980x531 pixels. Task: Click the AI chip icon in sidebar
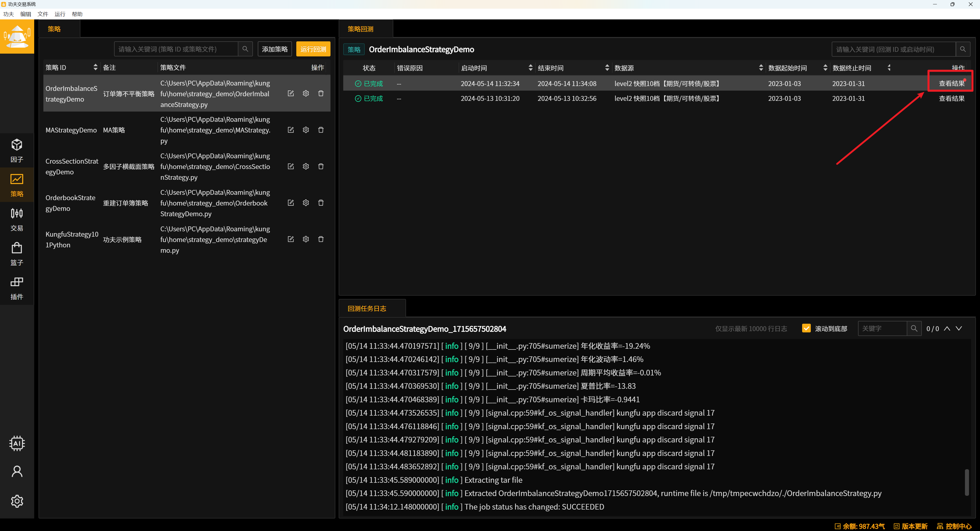[17, 443]
